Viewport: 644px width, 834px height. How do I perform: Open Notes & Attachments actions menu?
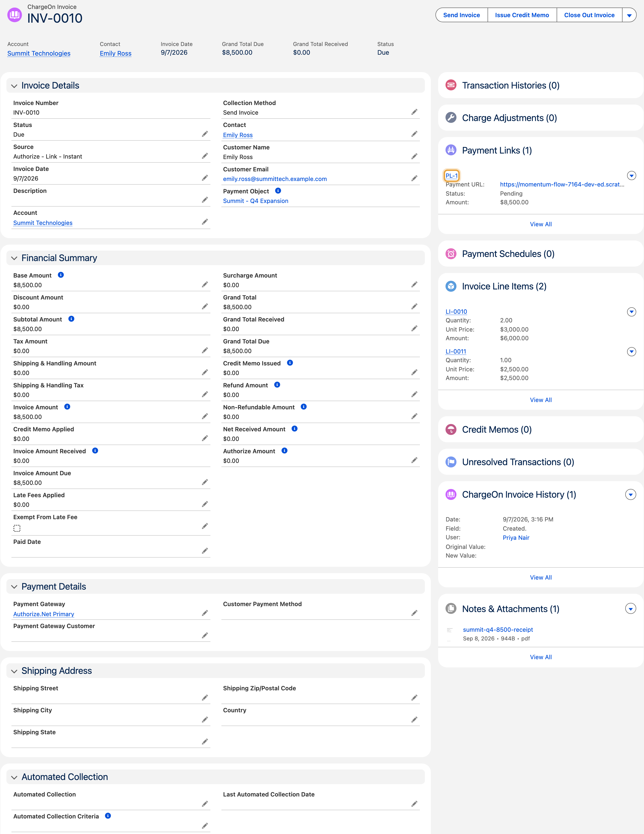[x=631, y=609]
